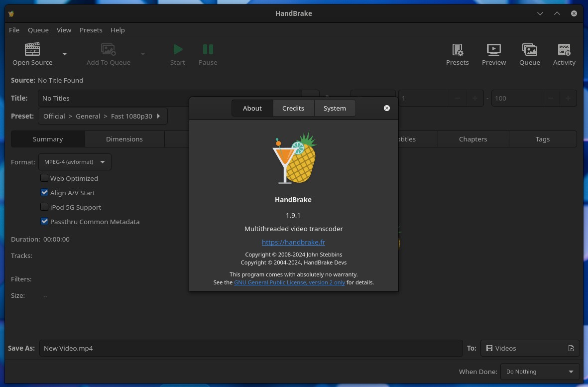Decrease the range start value of 1
The image size is (588, 387).
coord(457,98)
